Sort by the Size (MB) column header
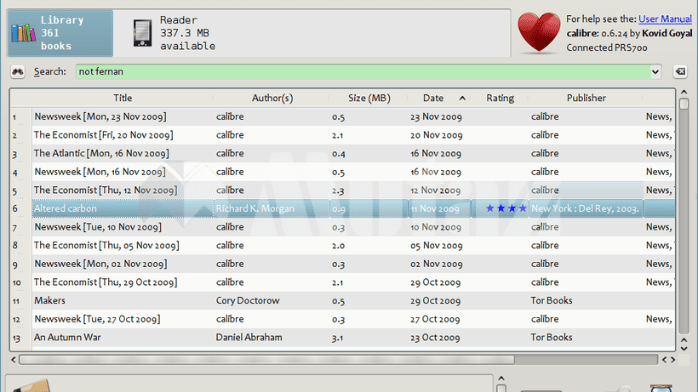698x392 pixels. [x=369, y=98]
